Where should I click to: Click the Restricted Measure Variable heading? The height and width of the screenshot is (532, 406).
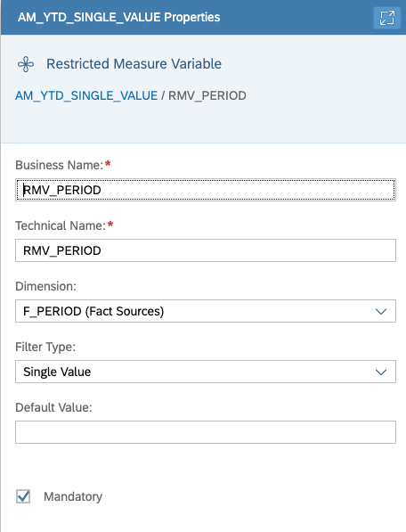(134, 64)
